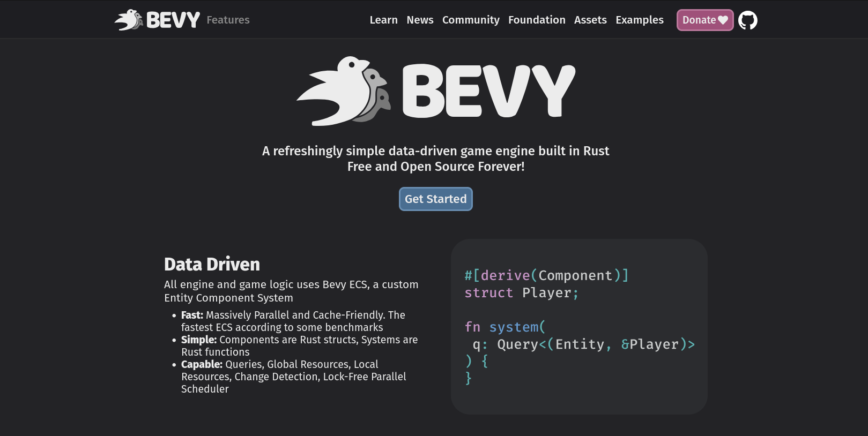
Task: Click the 'Free and Open Source Forever!' tagline
Action: click(435, 167)
